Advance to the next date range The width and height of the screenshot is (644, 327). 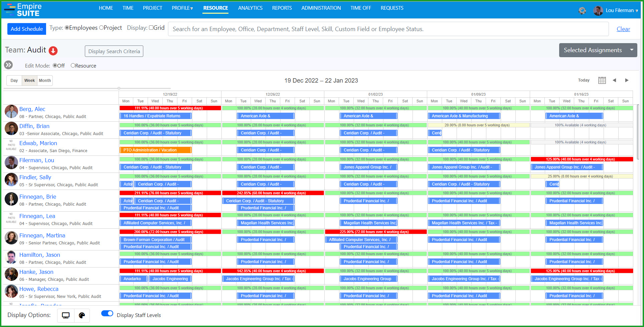[627, 80]
